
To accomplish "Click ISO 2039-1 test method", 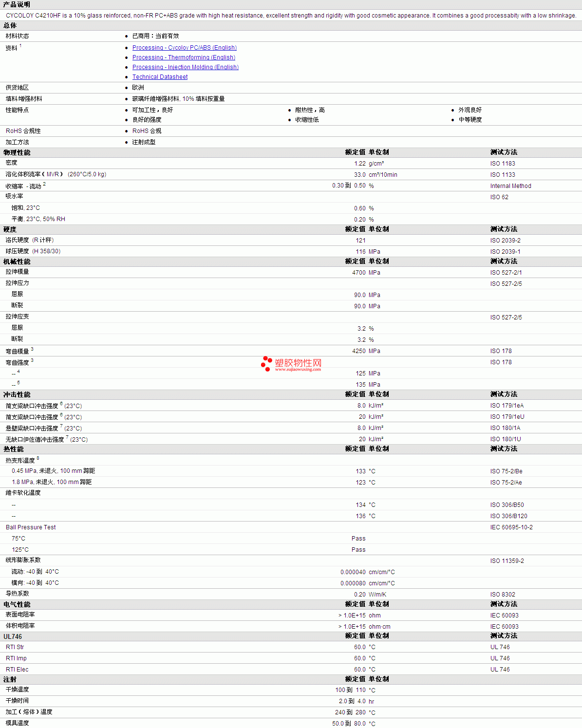I will tap(506, 252).
